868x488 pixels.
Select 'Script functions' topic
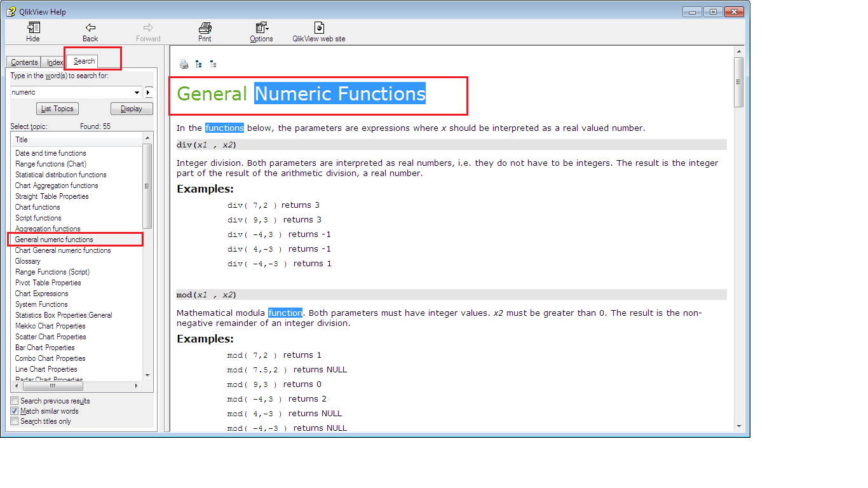tap(38, 218)
